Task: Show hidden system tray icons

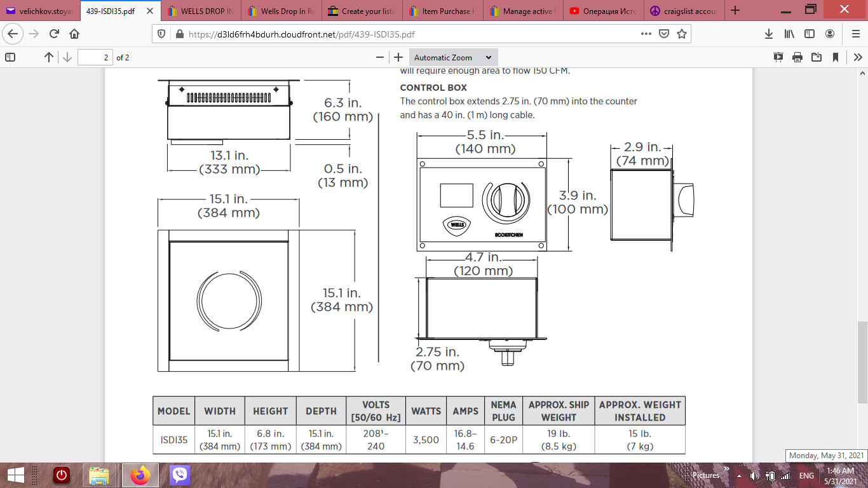Action: point(739,475)
